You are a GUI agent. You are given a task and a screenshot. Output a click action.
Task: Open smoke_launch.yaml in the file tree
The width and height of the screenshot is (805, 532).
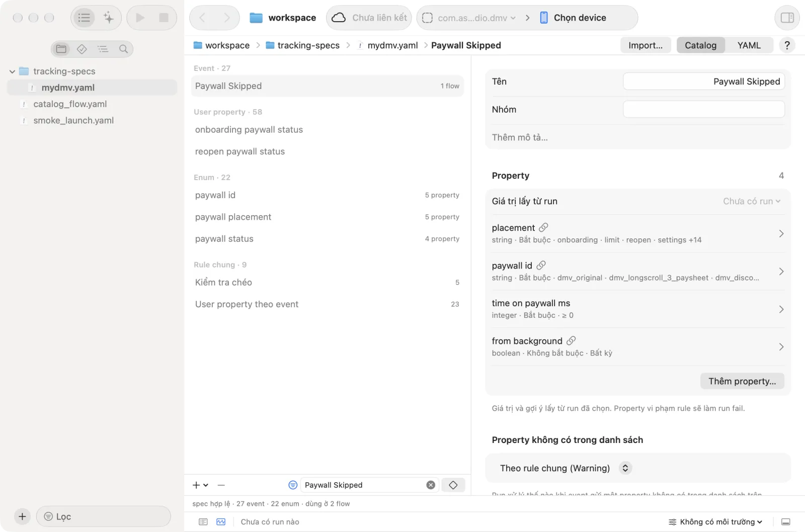point(73,121)
